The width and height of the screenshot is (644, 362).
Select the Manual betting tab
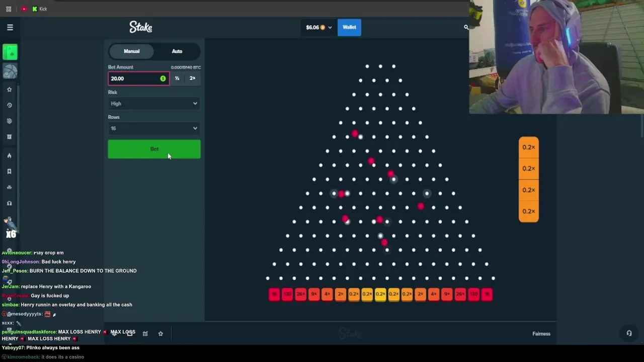pyautogui.click(x=132, y=51)
